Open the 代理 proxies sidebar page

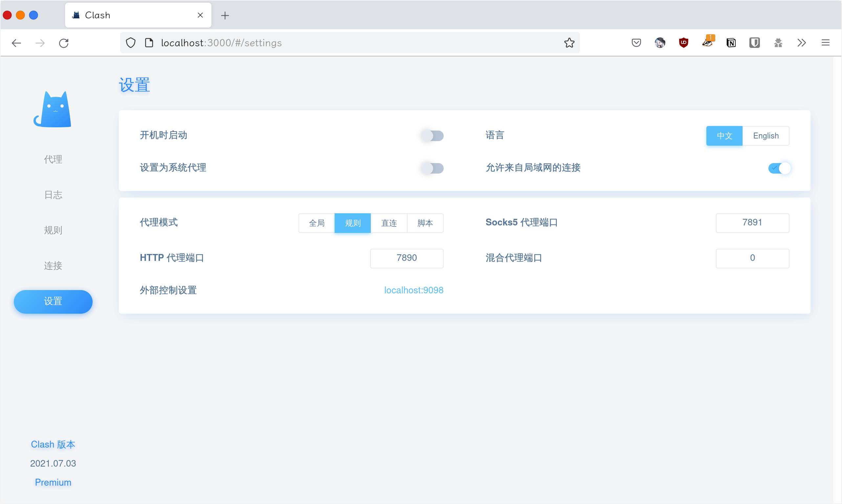coord(53,159)
